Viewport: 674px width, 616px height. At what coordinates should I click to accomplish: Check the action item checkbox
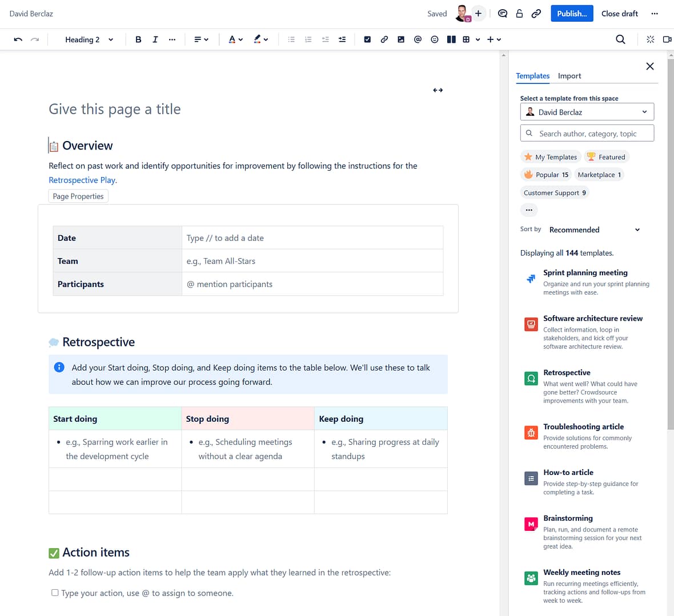[54, 593]
